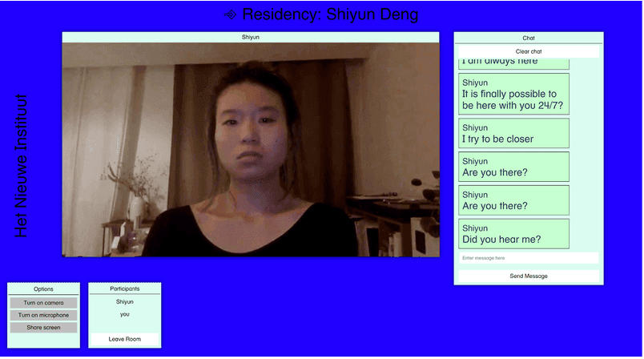Select the Options panel header

[x=43, y=288]
